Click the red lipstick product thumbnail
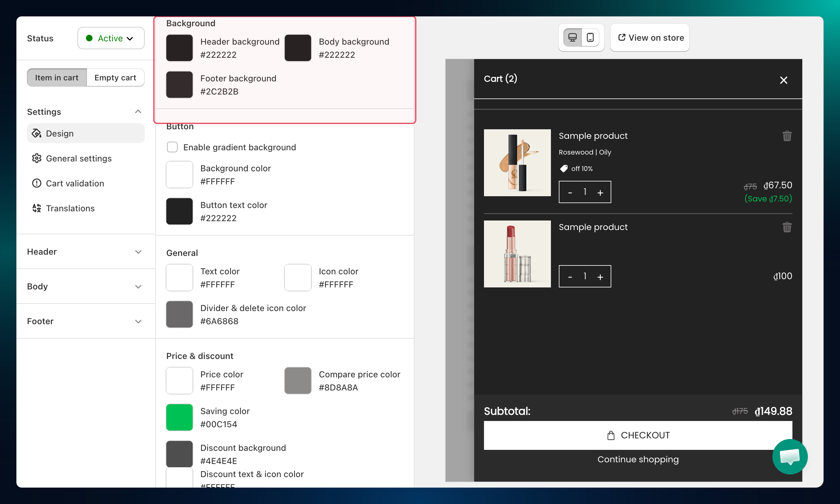 click(517, 254)
